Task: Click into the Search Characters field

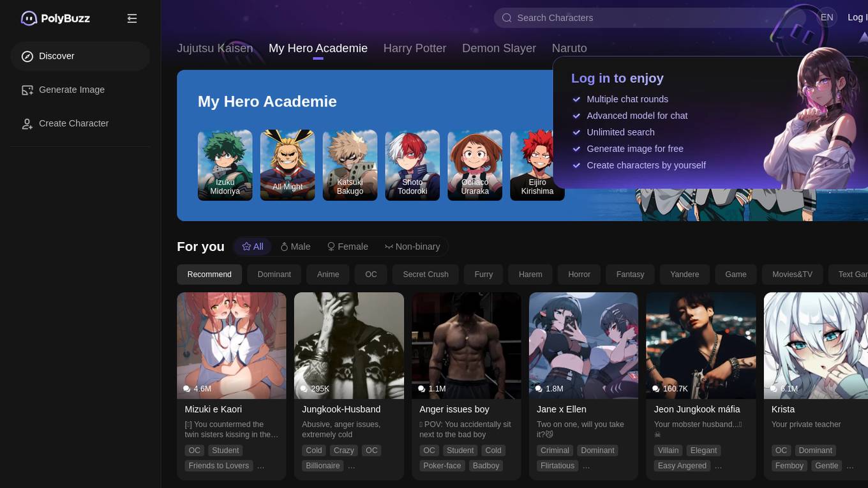Action: coord(651,18)
